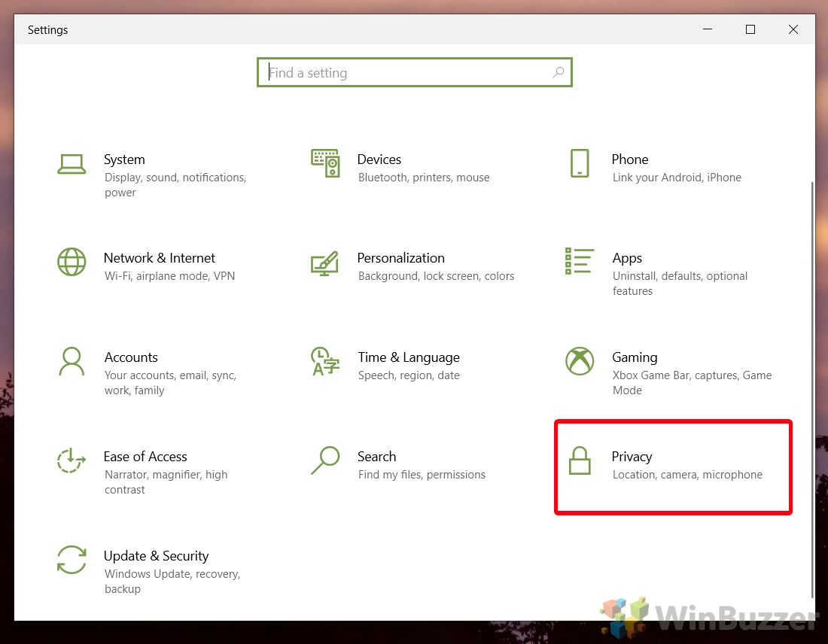
Task: Select Ease of Access title
Action: (x=145, y=457)
